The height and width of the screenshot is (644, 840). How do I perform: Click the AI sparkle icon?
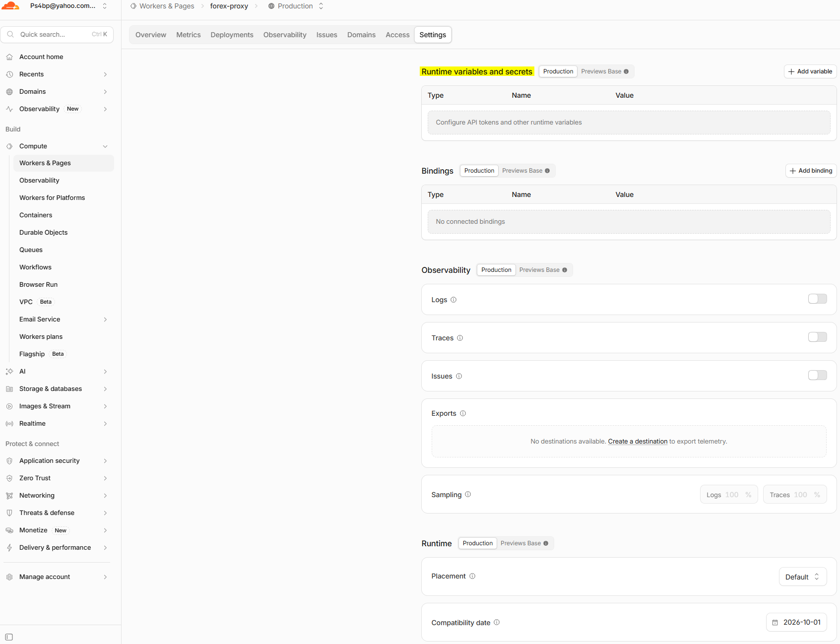tap(9, 372)
